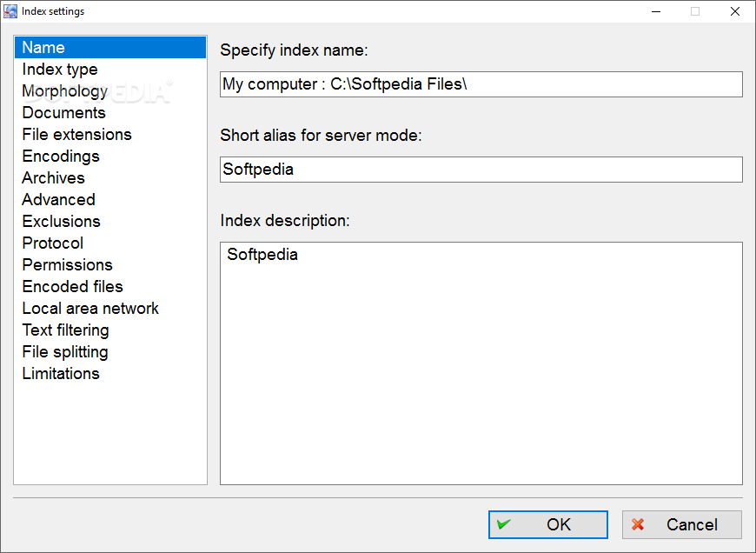
Task: Click inside the index description text area
Action: click(481, 363)
